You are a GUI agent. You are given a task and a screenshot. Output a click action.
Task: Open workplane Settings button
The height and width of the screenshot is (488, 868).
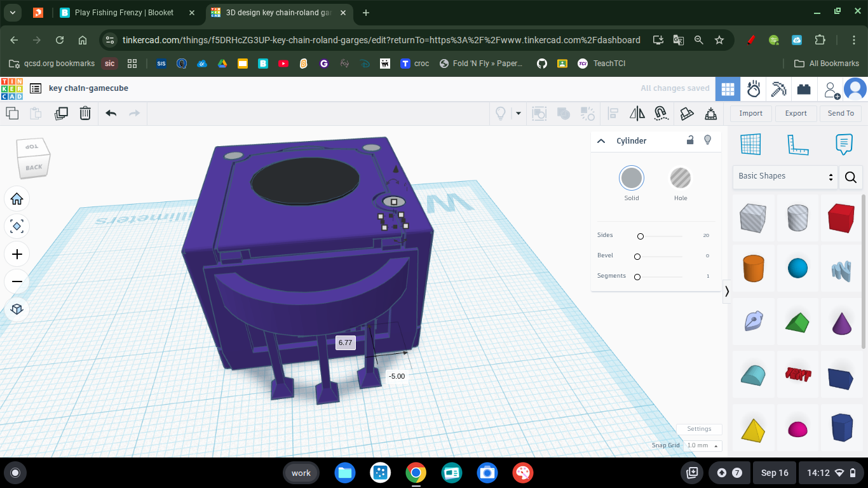click(x=699, y=429)
